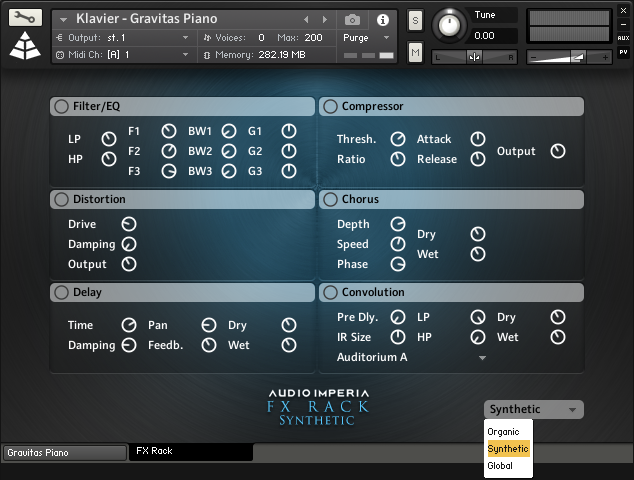Switch to the FX Rack tab

(191, 451)
